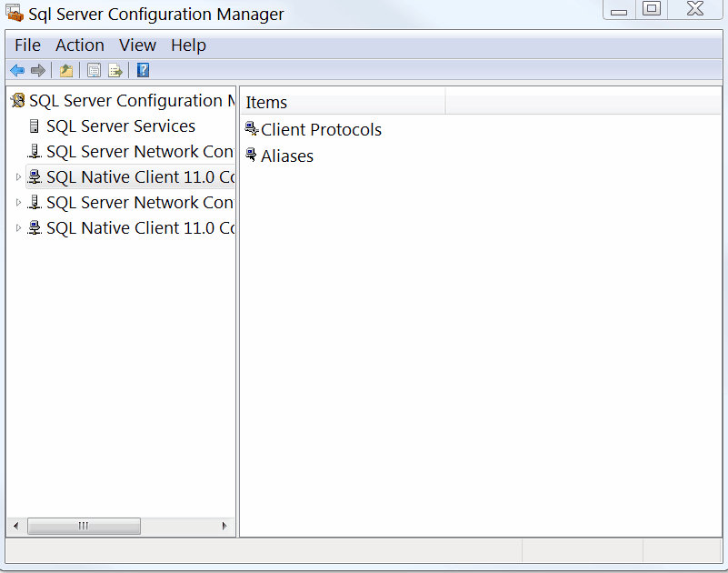The width and height of the screenshot is (728, 573).
Task: Maximize the Sql Server Configuration Manager window
Action: (652, 9)
